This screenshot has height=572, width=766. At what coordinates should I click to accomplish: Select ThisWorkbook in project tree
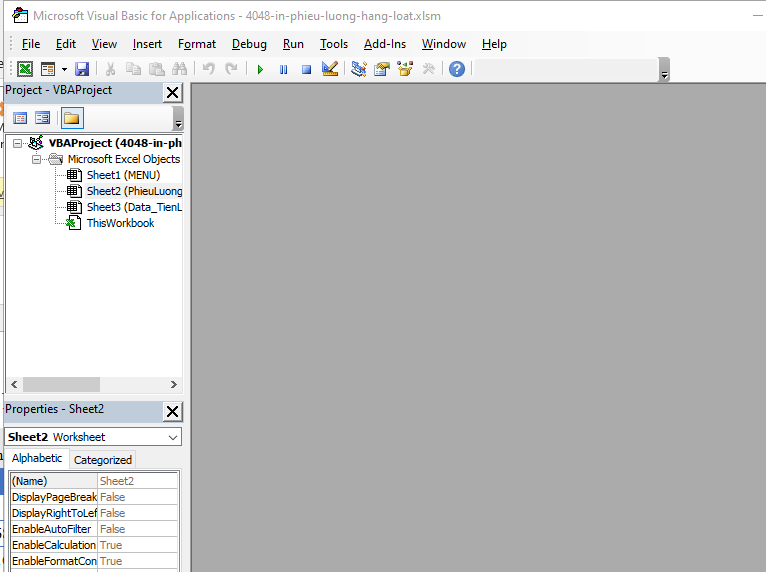click(x=120, y=223)
